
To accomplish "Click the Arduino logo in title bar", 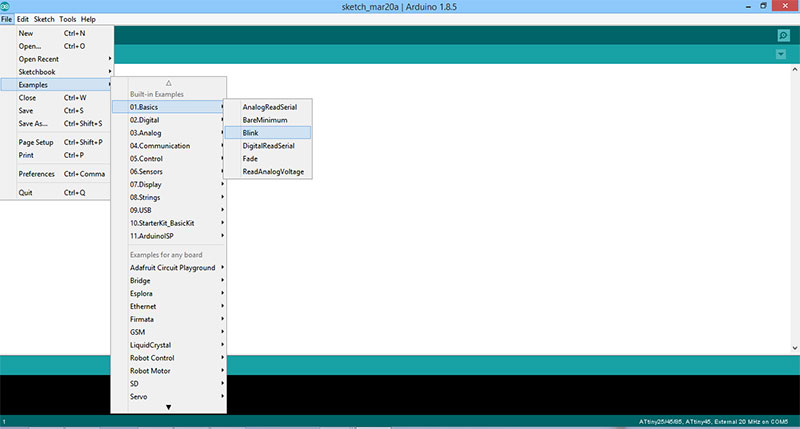I will 5,7.
